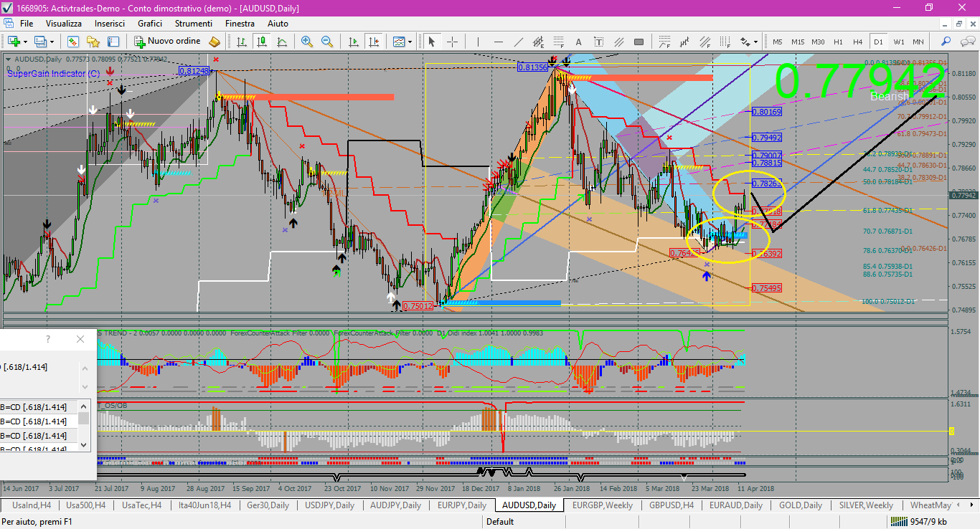Click the question mark help icon in dialog
The image size is (980, 529).
[48, 339]
